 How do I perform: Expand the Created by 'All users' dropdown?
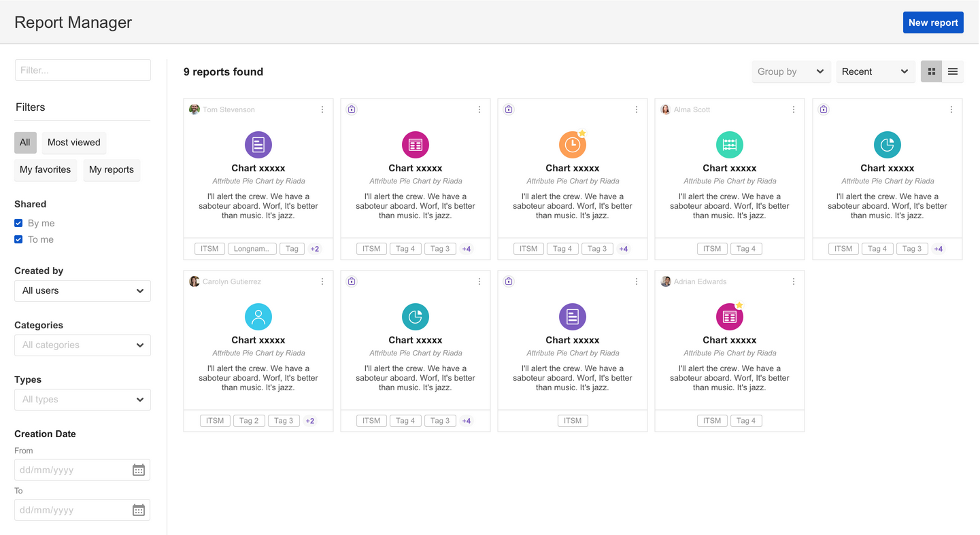point(82,291)
